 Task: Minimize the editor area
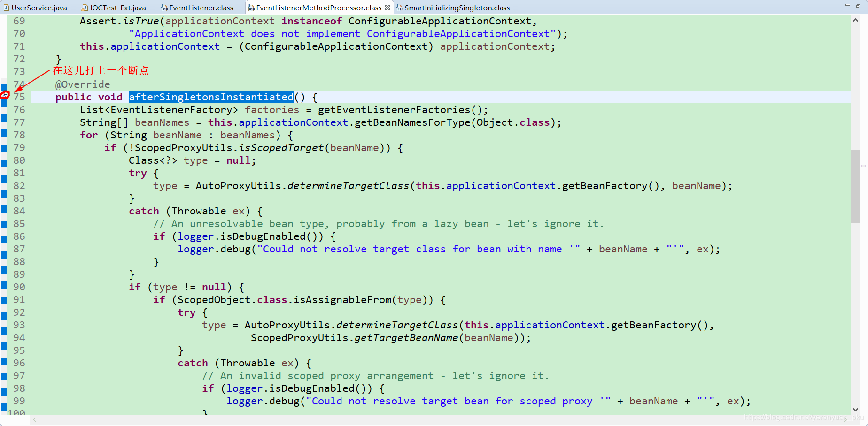point(848,5)
